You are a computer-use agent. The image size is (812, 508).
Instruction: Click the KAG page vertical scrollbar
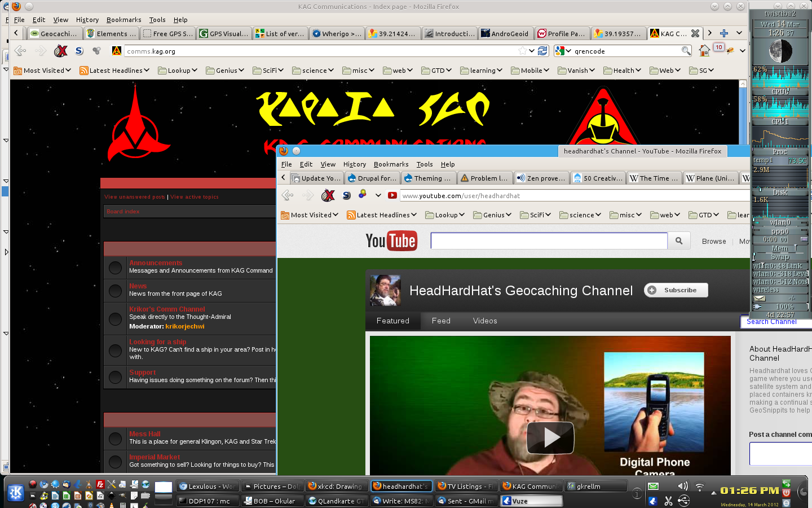pos(743,113)
